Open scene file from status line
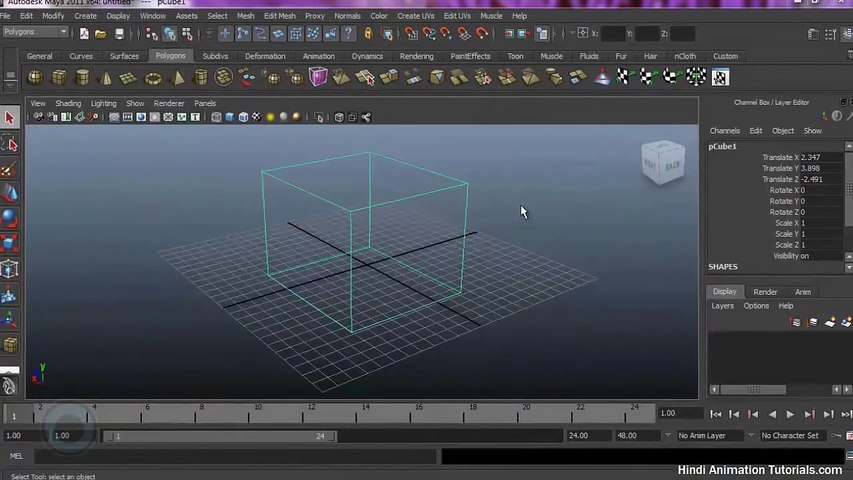The width and height of the screenshot is (853, 480). point(101,34)
